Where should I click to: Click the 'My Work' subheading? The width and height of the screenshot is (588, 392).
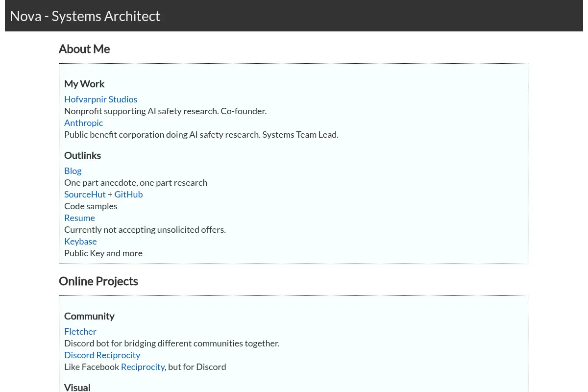[x=84, y=84]
